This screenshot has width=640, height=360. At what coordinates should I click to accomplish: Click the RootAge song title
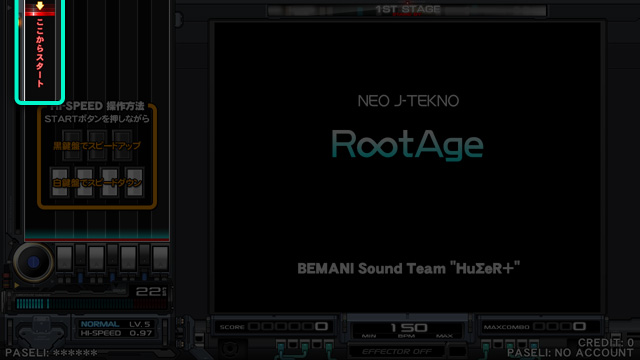pyautogui.click(x=407, y=145)
